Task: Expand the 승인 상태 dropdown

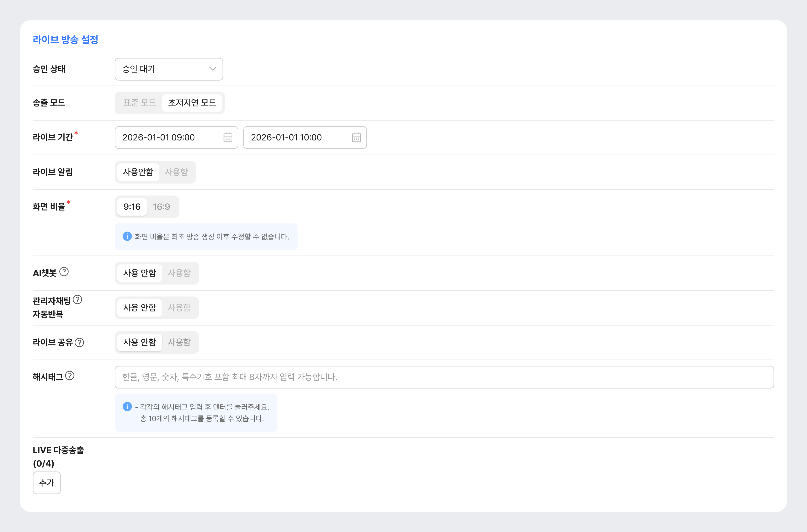Action: (x=169, y=69)
